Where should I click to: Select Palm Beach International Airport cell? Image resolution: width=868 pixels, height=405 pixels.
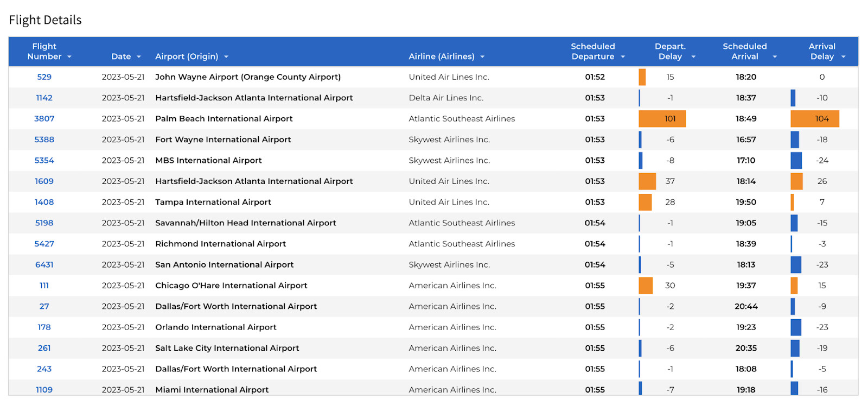pyautogui.click(x=224, y=119)
